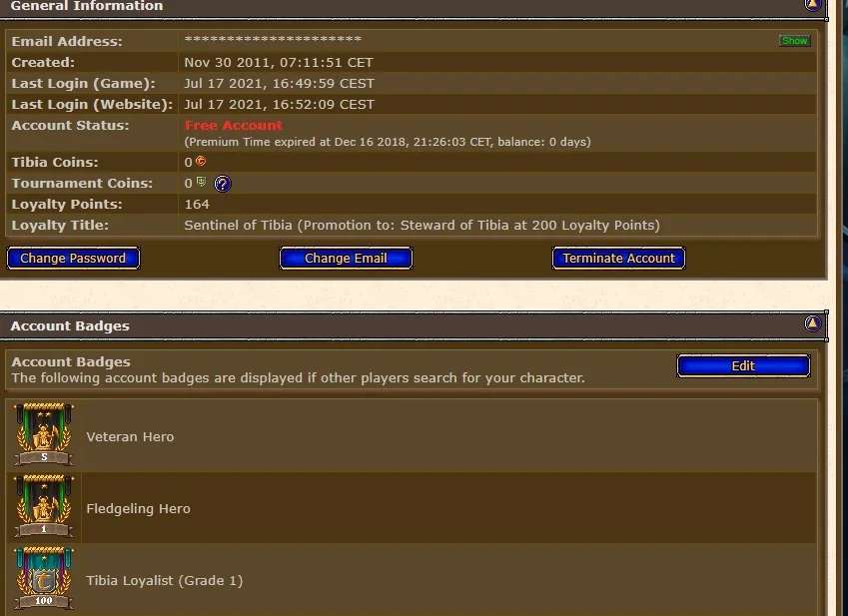Open the Change Password button

click(73, 258)
